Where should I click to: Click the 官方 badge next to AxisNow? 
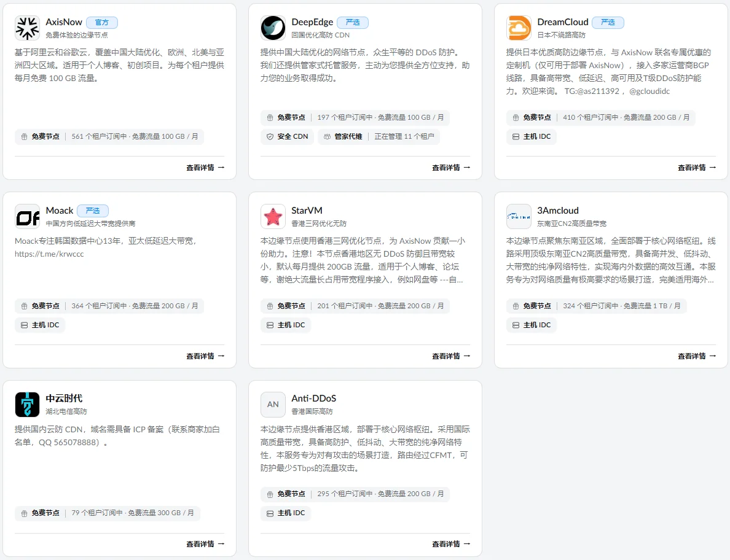click(102, 22)
